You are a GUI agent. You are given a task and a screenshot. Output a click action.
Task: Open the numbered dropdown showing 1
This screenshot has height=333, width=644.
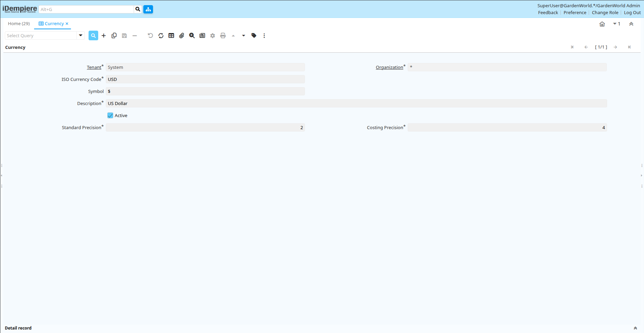[617, 24]
